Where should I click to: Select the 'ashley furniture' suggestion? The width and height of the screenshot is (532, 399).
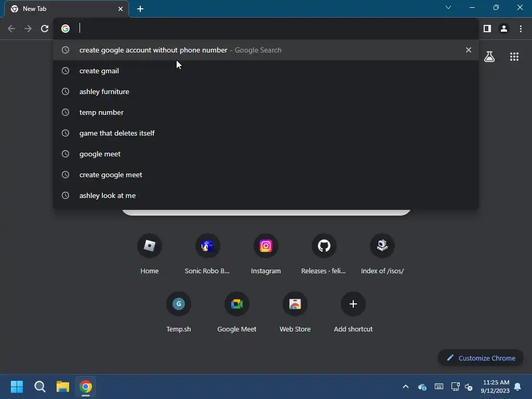[266, 91]
